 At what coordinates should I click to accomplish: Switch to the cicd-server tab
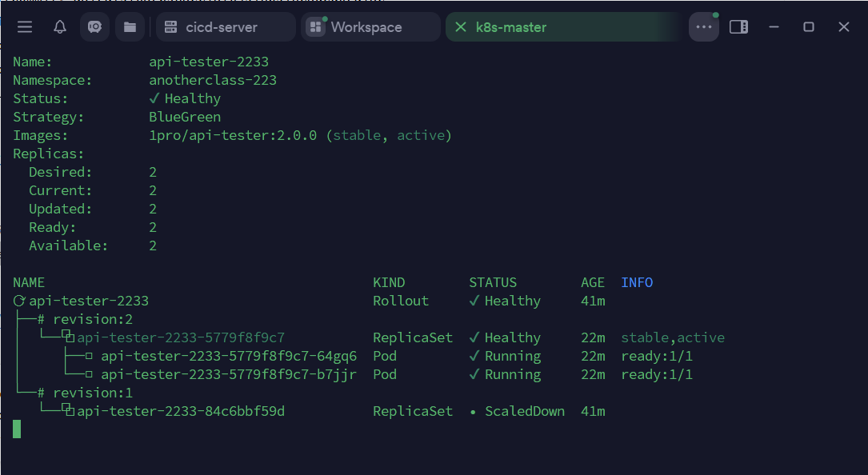(222, 27)
